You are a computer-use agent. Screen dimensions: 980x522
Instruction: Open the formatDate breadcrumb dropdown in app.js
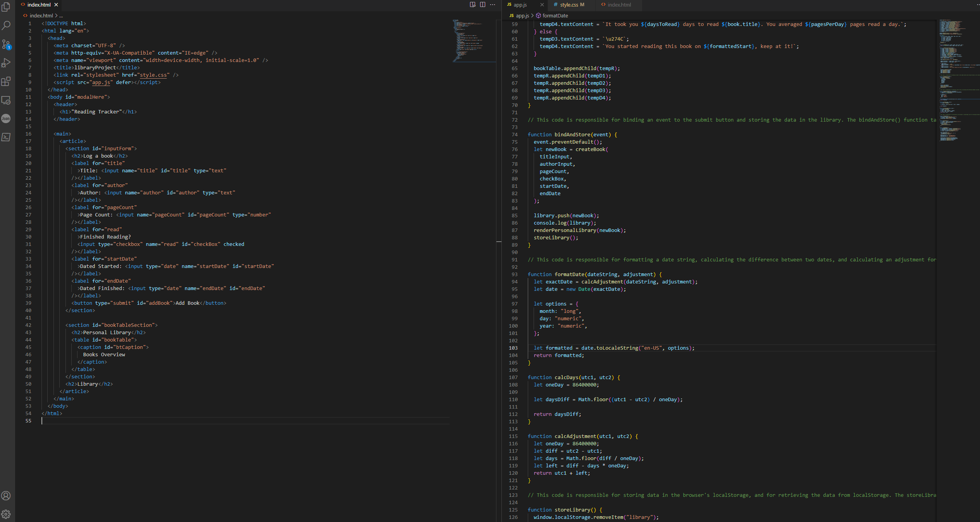tap(555, 15)
